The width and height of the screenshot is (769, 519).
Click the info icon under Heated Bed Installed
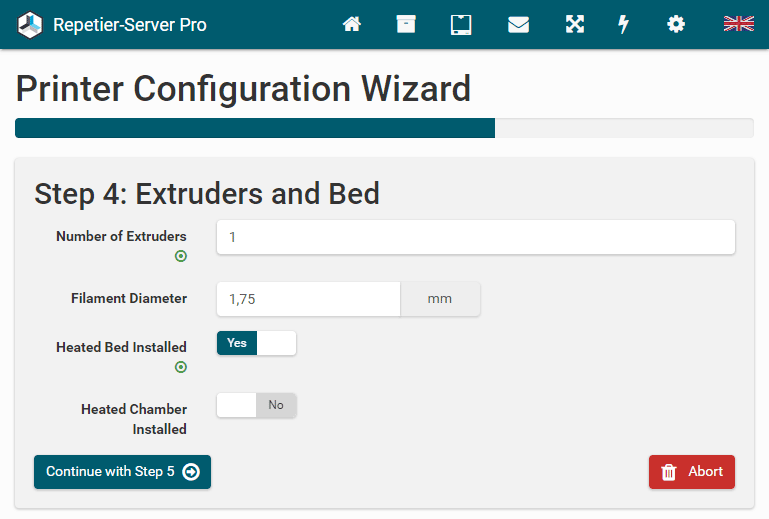click(181, 367)
